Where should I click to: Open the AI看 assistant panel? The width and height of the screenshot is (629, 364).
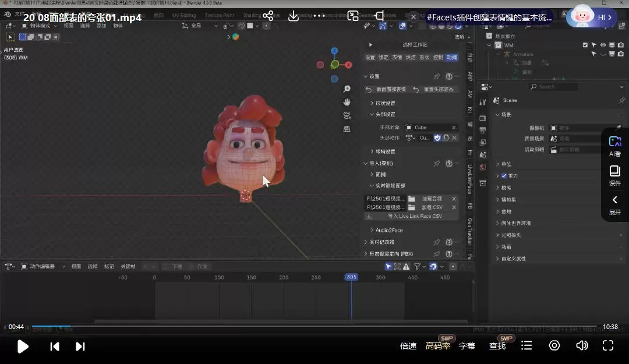pos(615,147)
